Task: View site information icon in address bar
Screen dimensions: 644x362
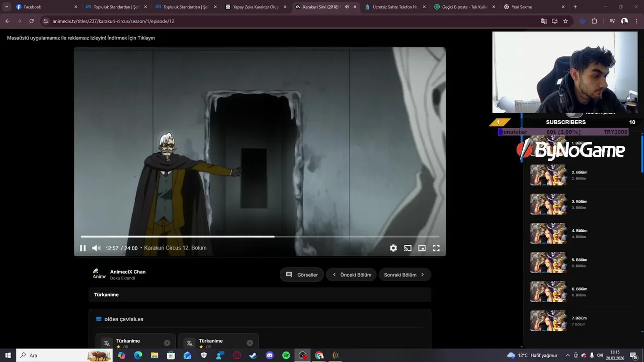Action: coord(46,21)
